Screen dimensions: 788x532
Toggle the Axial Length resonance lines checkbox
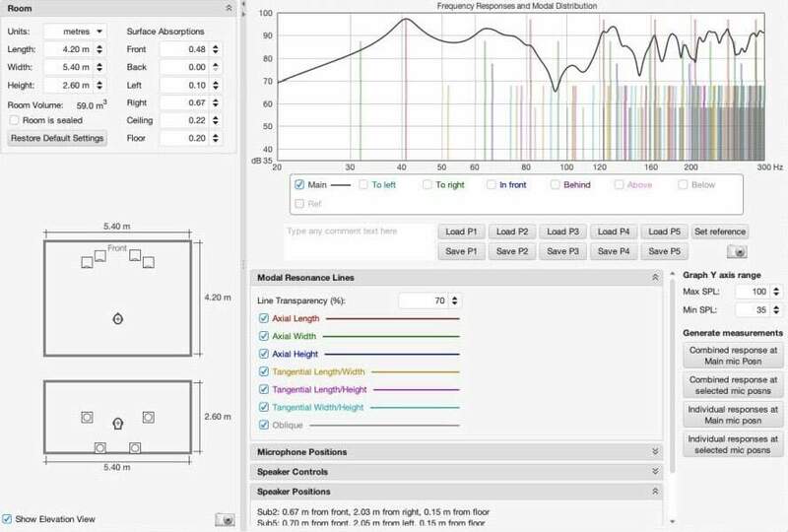coord(263,318)
